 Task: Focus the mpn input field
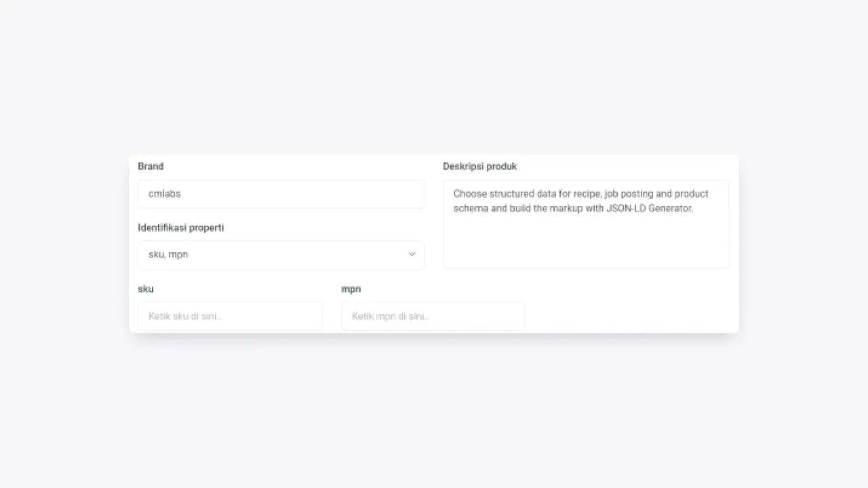[433, 316]
